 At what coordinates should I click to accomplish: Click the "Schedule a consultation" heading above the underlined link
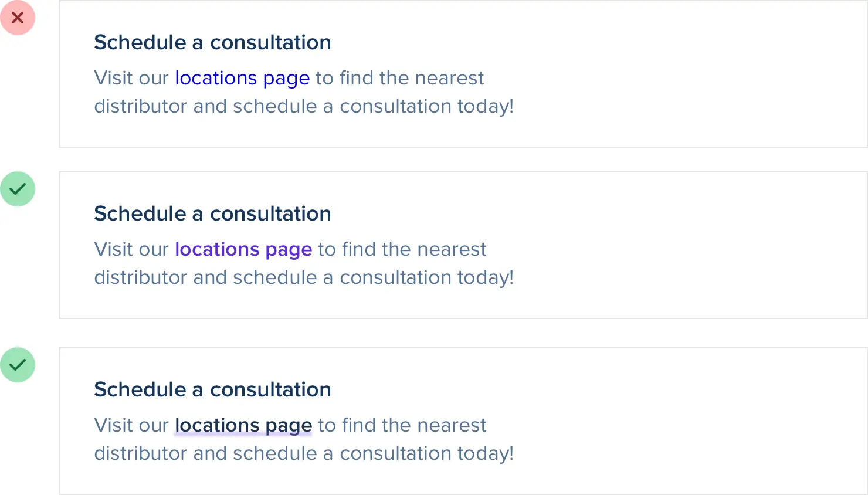point(212,389)
